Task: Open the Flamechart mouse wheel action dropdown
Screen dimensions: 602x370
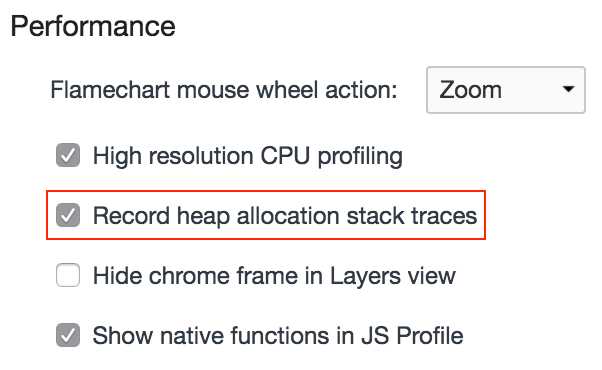Action: [x=506, y=90]
